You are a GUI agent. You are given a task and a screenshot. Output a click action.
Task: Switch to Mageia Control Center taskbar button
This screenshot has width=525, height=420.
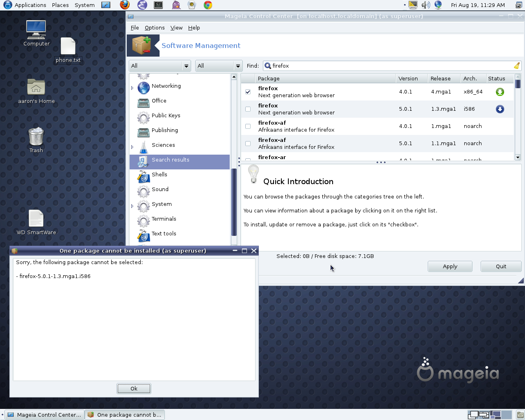coord(45,415)
